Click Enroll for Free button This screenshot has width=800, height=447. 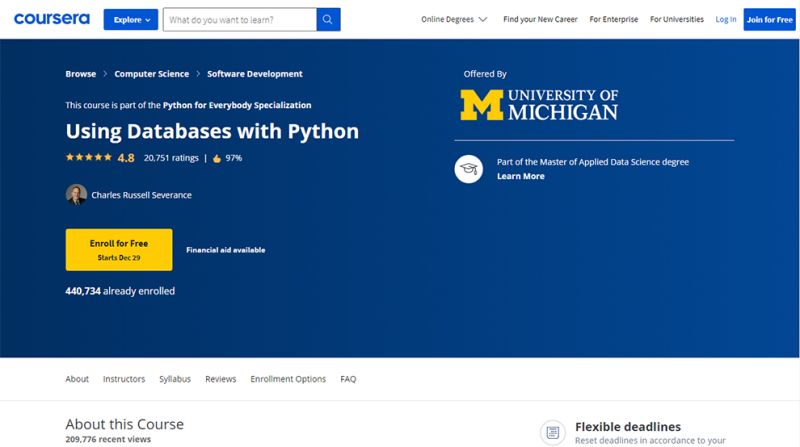coord(119,250)
